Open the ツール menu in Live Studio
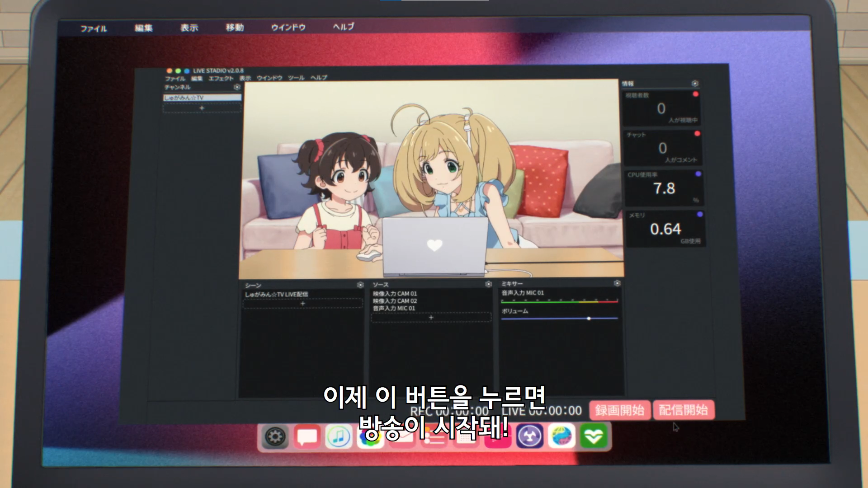Viewport: 868px width, 488px height. tap(296, 78)
